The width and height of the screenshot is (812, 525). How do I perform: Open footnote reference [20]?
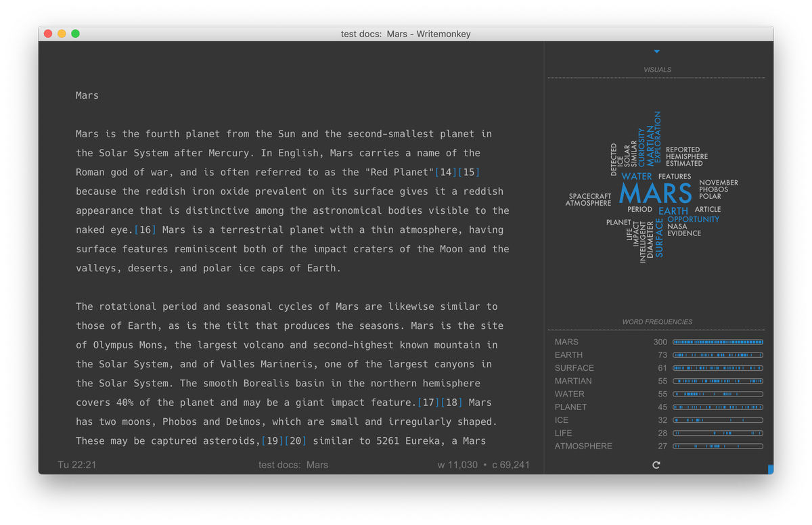296,441
